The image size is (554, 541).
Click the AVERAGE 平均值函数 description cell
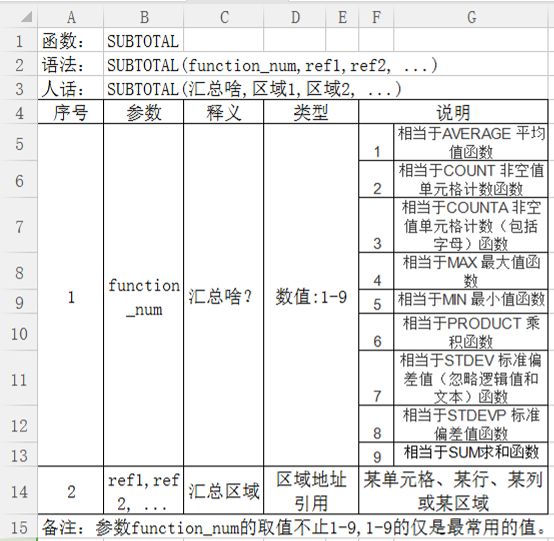pyautogui.click(x=471, y=142)
